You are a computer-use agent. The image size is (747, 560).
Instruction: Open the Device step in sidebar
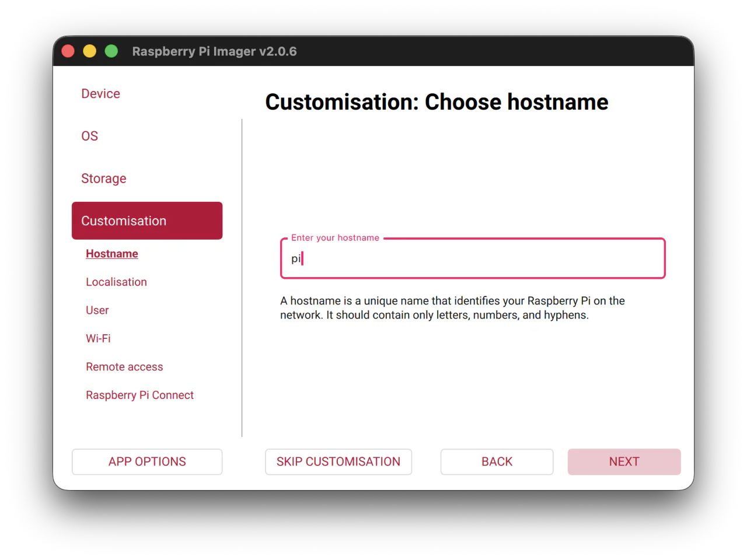100,94
